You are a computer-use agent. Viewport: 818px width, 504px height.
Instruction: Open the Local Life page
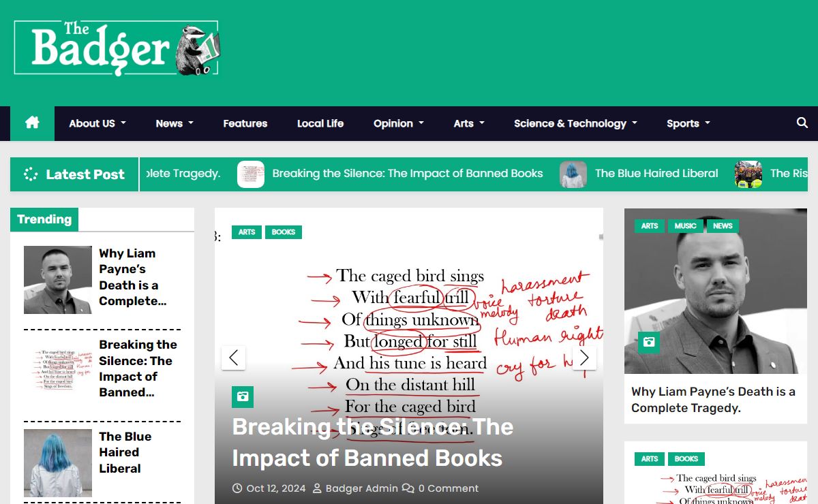pyautogui.click(x=320, y=123)
